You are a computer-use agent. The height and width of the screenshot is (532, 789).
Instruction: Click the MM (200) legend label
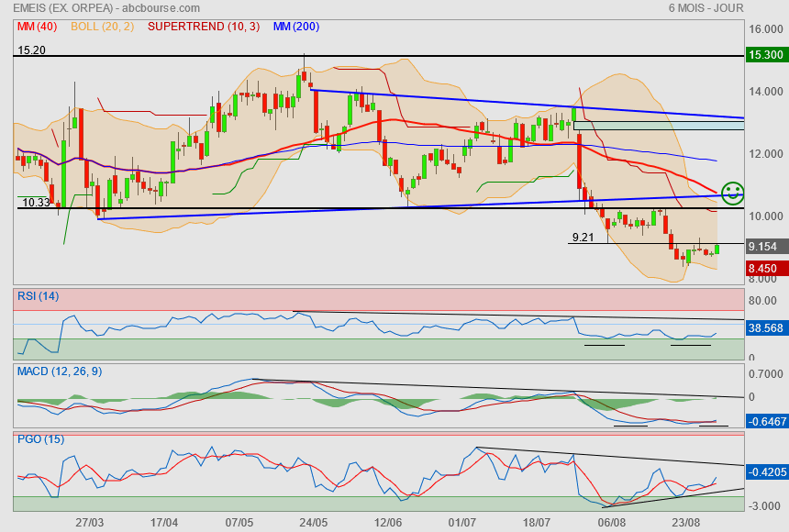click(x=296, y=27)
